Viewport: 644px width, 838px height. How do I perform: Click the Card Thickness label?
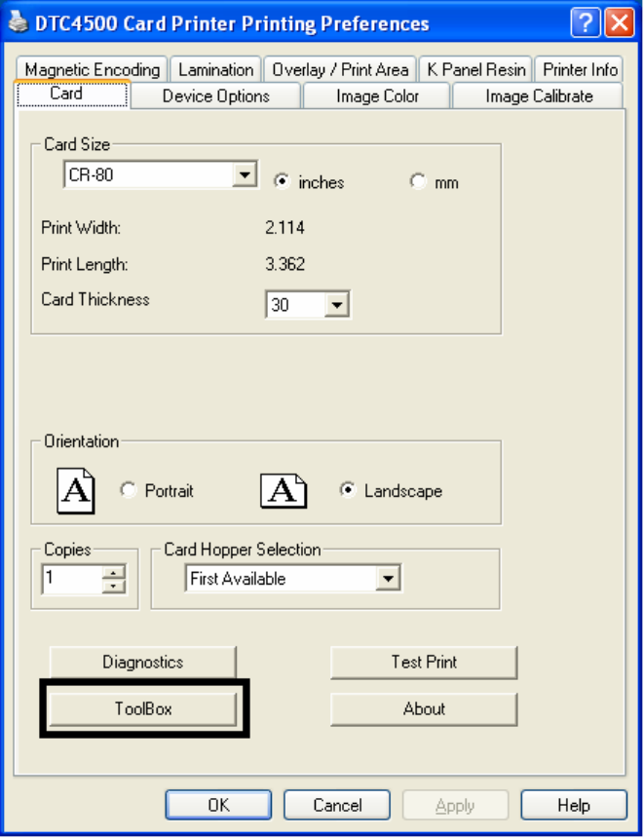tap(95, 299)
